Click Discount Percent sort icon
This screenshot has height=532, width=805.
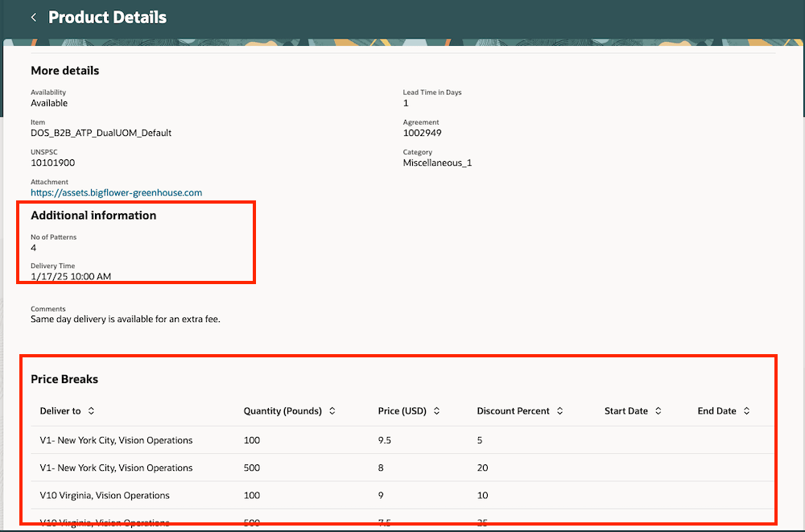coord(559,411)
